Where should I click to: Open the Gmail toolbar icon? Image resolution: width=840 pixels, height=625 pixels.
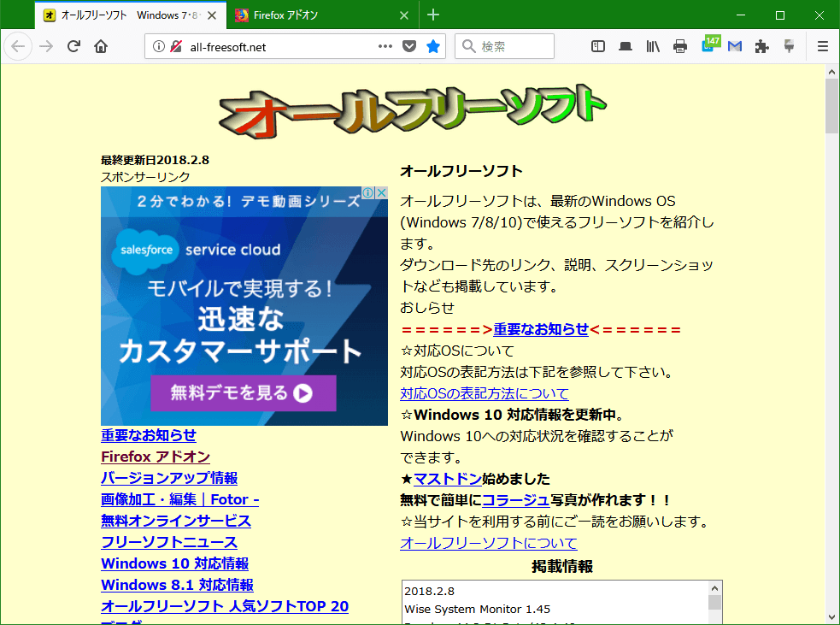click(x=735, y=47)
